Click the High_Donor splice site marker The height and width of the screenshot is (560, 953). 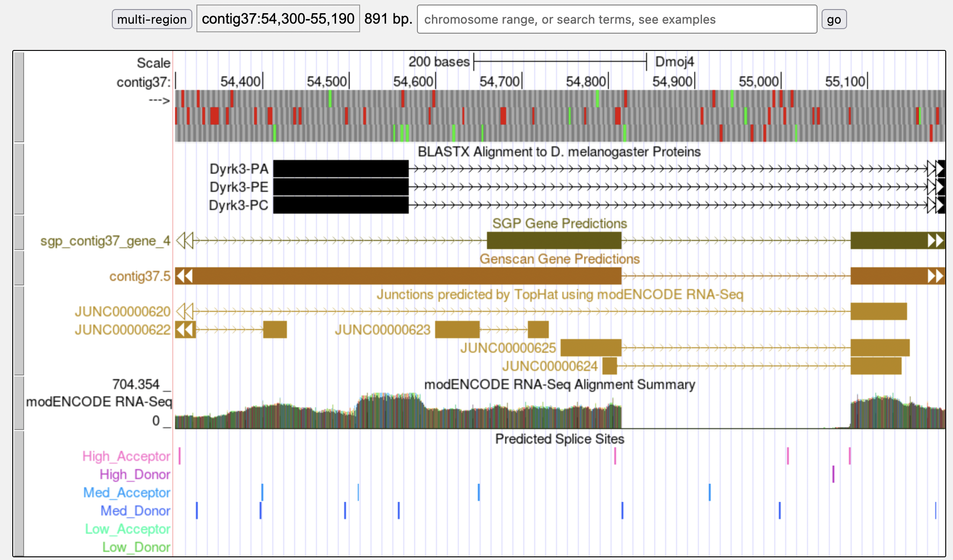[x=833, y=474]
